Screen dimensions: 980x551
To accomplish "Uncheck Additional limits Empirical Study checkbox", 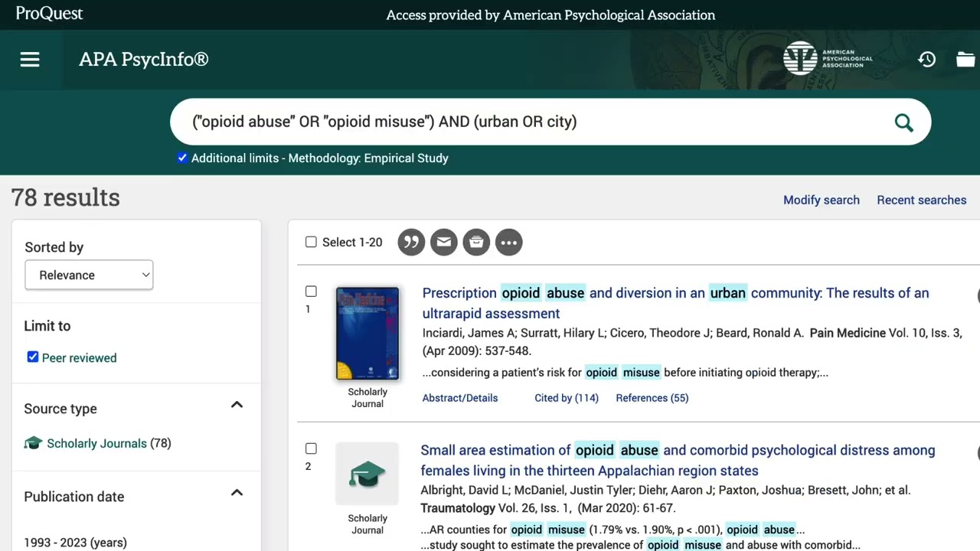I will click(182, 158).
